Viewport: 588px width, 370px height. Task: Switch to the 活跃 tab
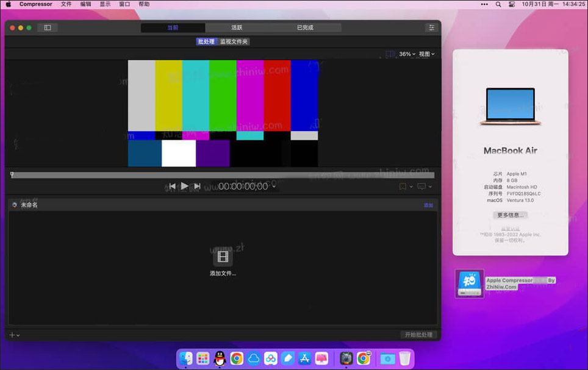(237, 28)
